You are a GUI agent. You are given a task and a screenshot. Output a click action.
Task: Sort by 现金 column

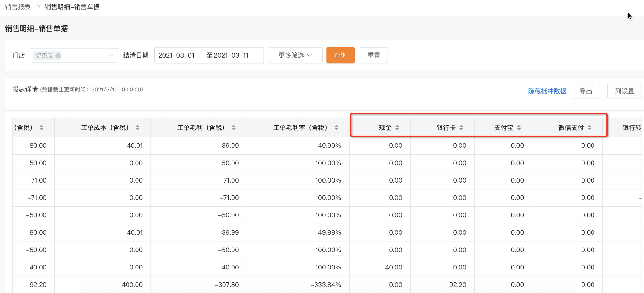tap(397, 128)
